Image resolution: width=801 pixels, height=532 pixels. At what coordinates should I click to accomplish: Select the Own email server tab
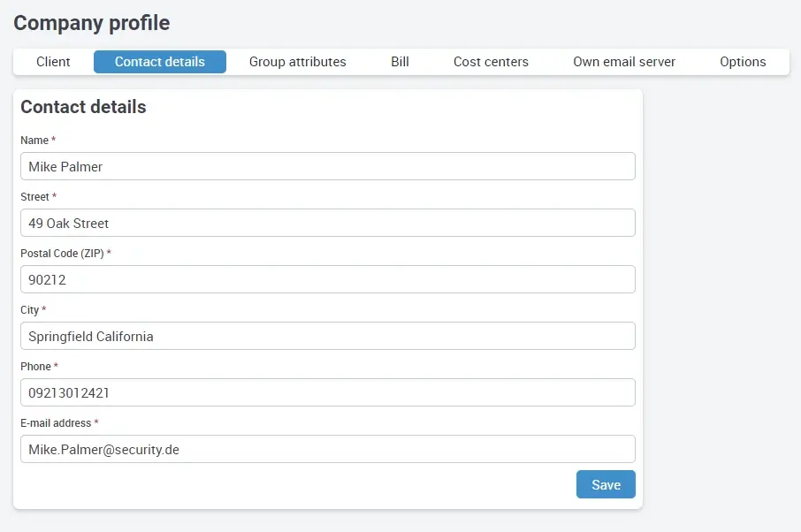[624, 62]
